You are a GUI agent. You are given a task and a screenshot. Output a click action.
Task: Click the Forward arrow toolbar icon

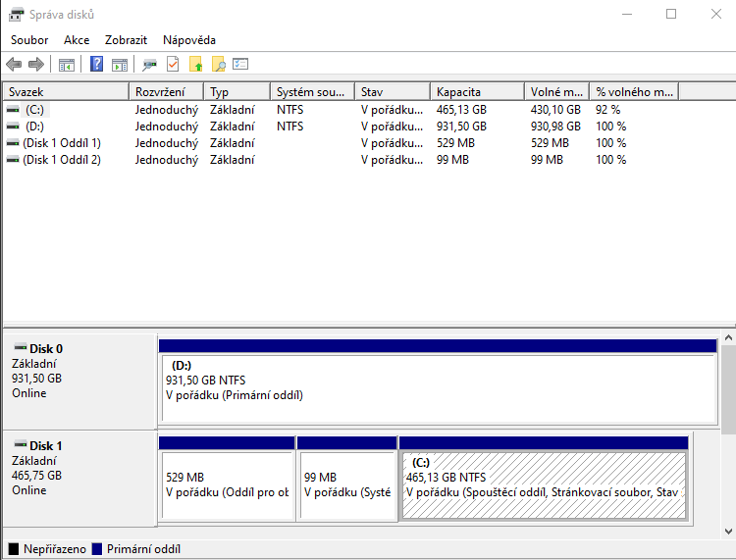click(36, 65)
